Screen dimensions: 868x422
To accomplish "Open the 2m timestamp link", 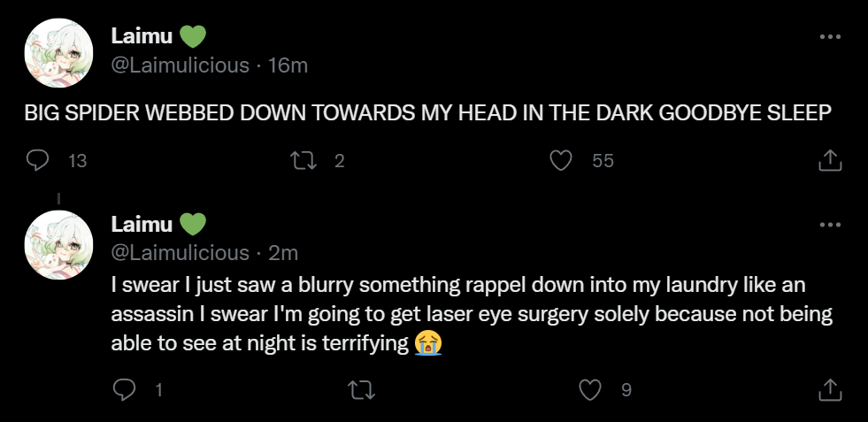I will pyautogui.click(x=283, y=252).
